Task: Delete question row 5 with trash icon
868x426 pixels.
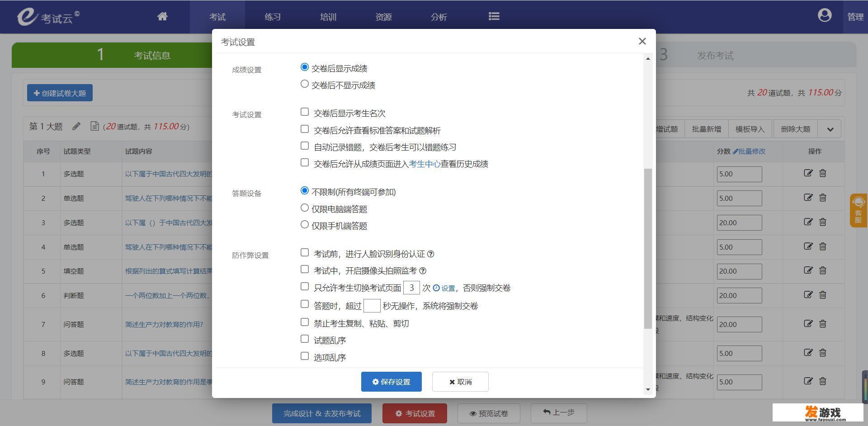Action: (823, 270)
